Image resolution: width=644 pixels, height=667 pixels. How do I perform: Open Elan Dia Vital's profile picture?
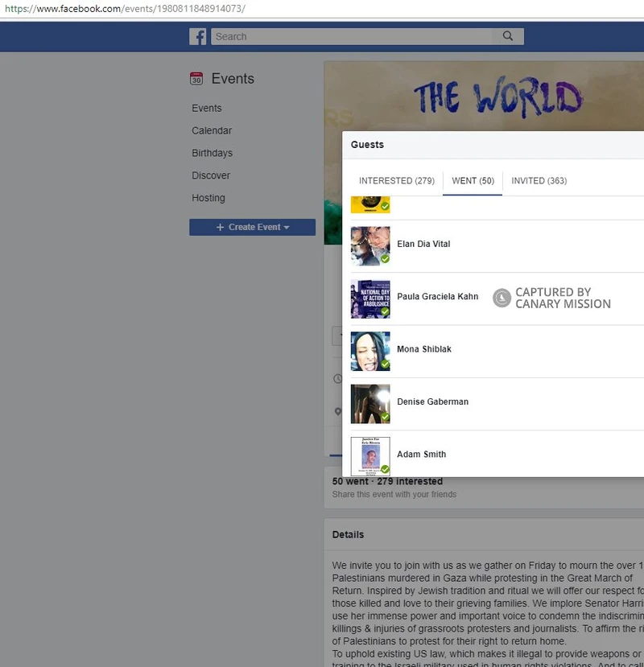tap(370, 246)
